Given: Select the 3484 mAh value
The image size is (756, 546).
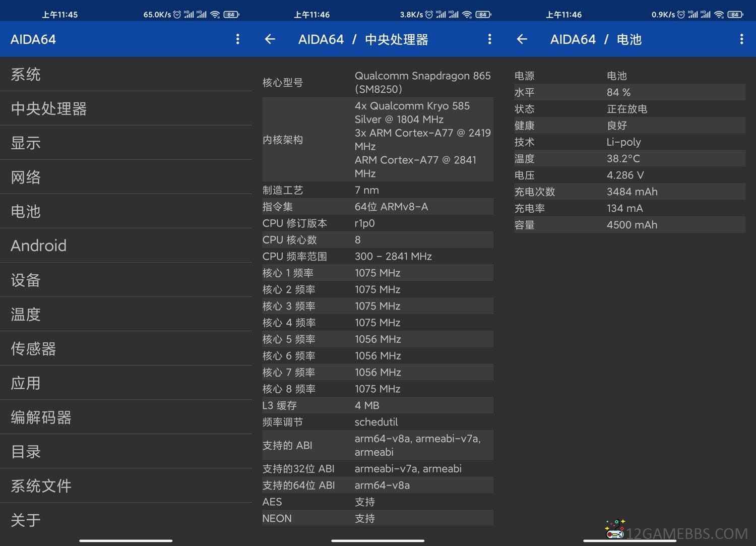Looking at the screenshot, I should [632, 192].
